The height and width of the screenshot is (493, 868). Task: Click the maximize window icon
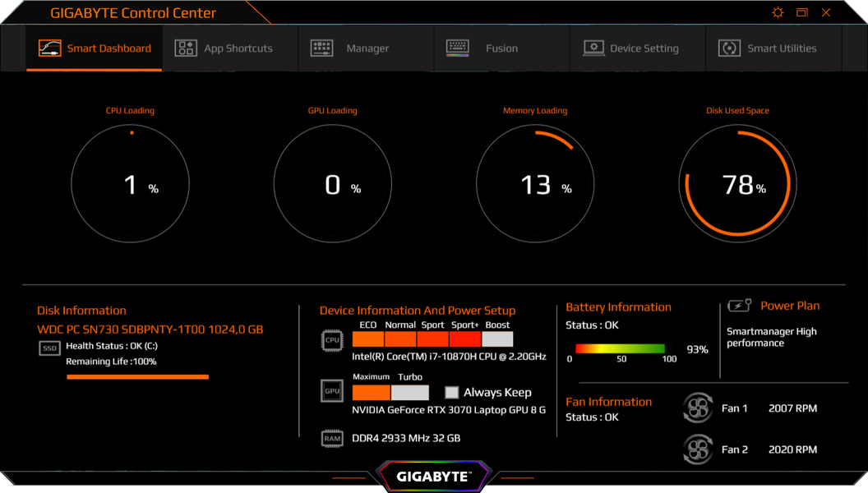click(802, 12)
